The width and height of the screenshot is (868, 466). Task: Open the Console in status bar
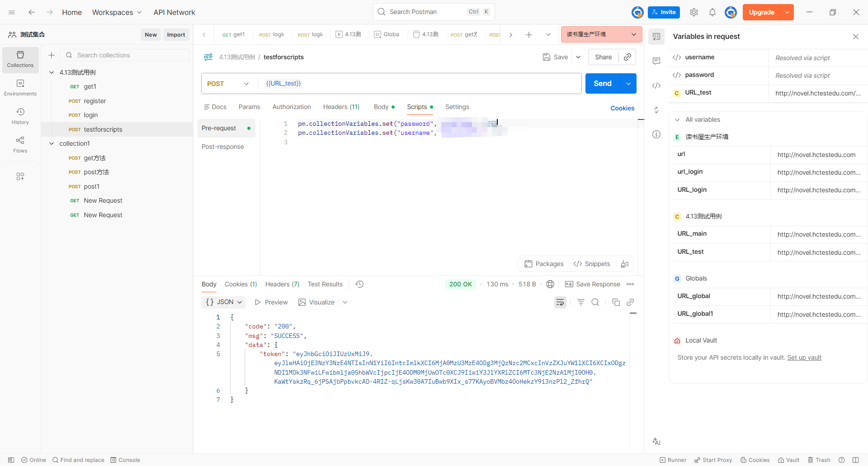pos(125,460)
